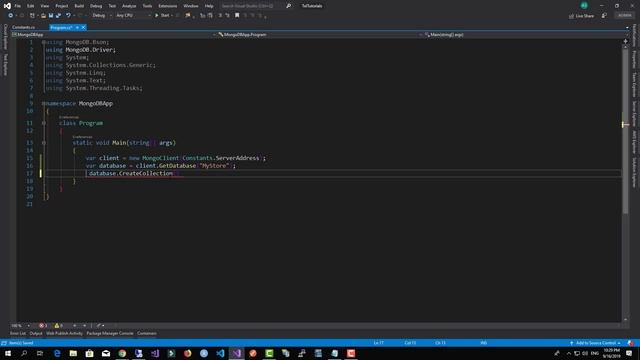Show hidden system tray icons
Screen dimensions: 640x360
click(569, 353)
